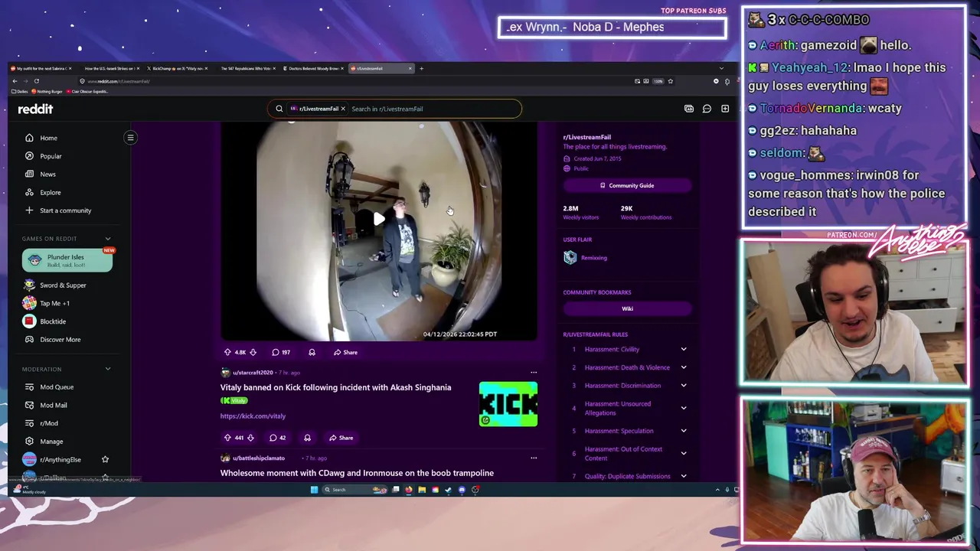Screen dimensions: 980x551
Task: Favorite r/AnythingElse with star
Action: (x=105, y=459)
